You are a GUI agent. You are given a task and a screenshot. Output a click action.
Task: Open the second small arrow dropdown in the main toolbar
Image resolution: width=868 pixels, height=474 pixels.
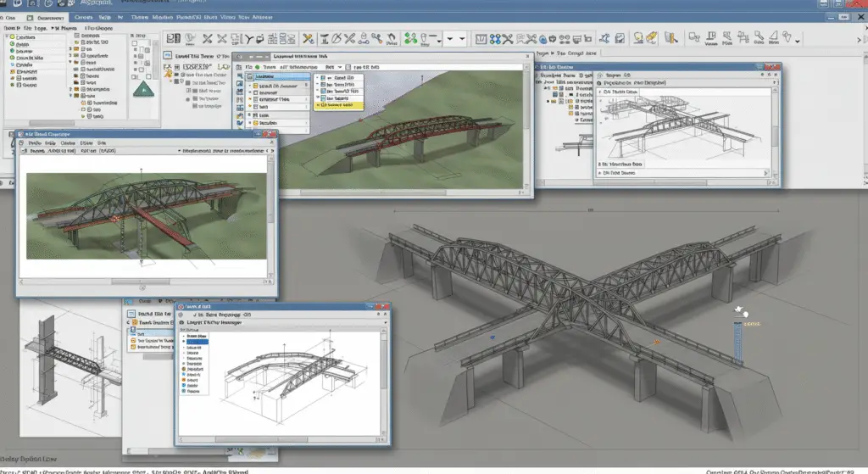tap(462, 39)
